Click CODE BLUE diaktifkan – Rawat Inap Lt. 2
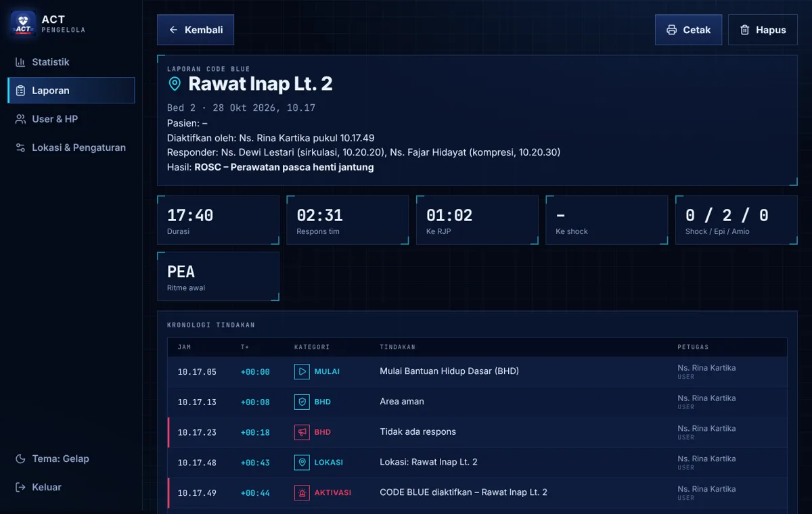812x514 pixels. click(x=464, y=492)
